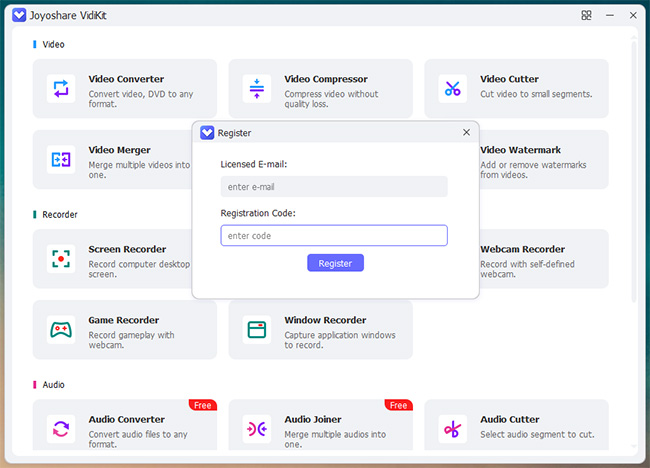Click the main window vertical scrollbar
The image size is (650, 468).
pos(633,171)
